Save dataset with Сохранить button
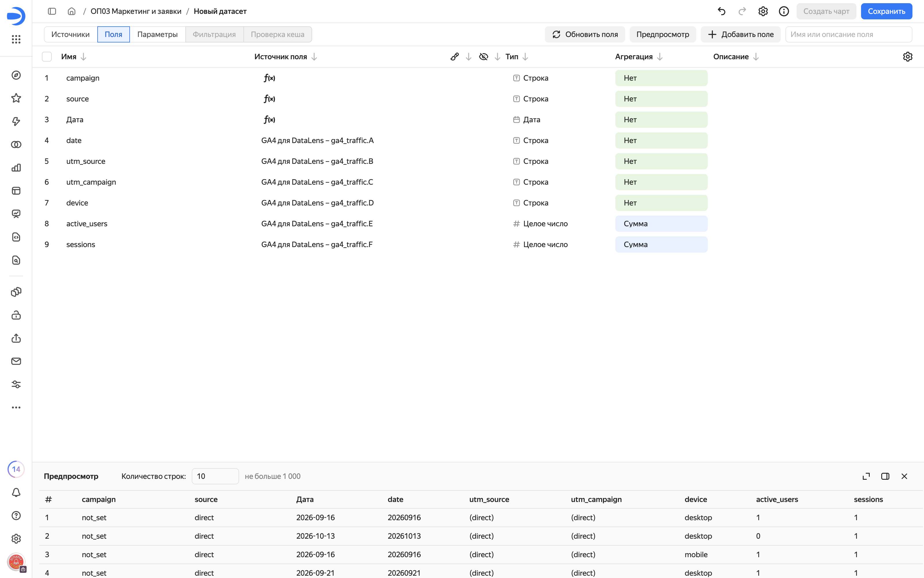The image size is (924, 578). tap(886, 12)
